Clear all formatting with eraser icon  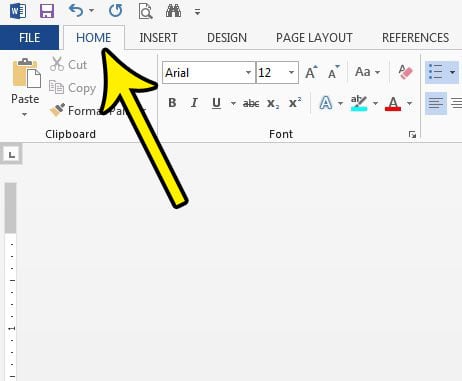(405, 72)
